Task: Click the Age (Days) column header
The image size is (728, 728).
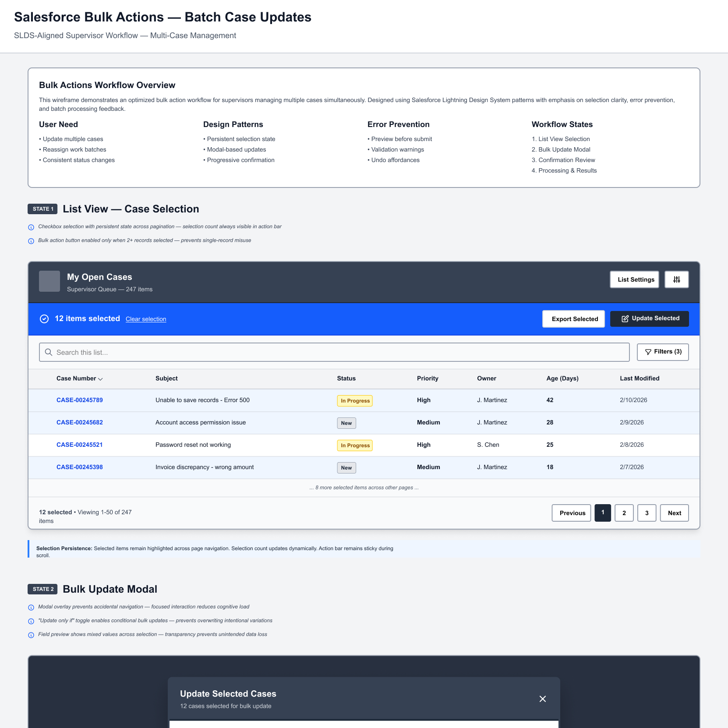Action: 562,378
